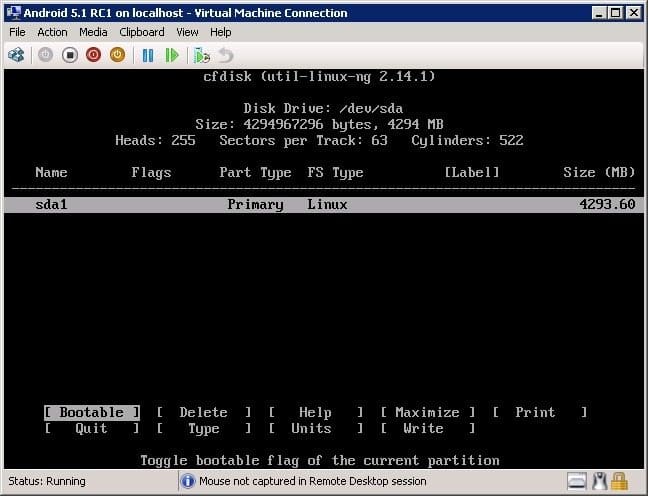Click the [Label] column header

(472, 172)
